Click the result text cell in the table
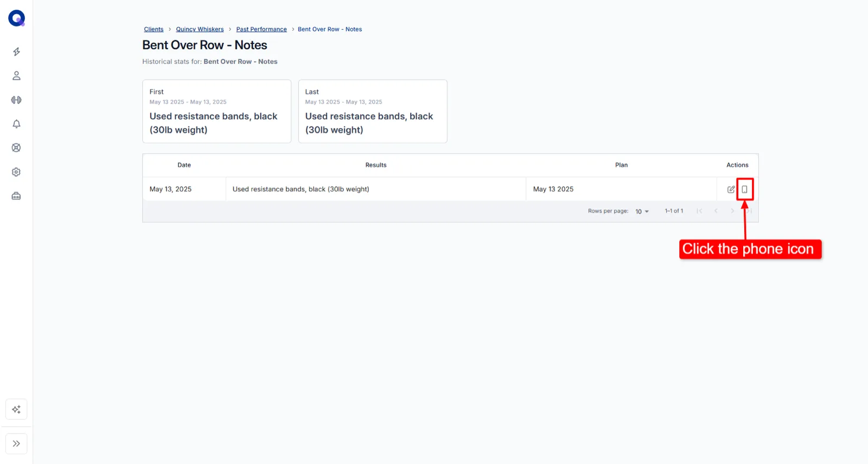The height and width of the screenshot is (464, 868). pyautogui.click(x=376, y=189)
